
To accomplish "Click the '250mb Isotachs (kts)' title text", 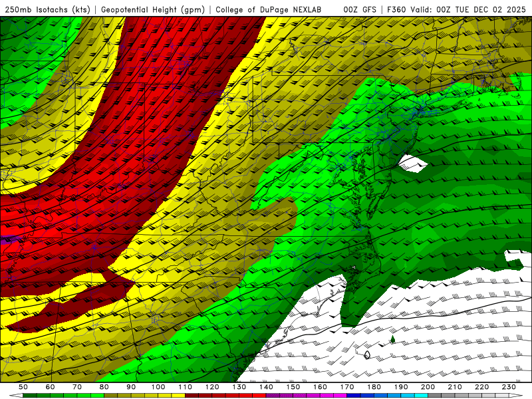I will click(47, 10).
